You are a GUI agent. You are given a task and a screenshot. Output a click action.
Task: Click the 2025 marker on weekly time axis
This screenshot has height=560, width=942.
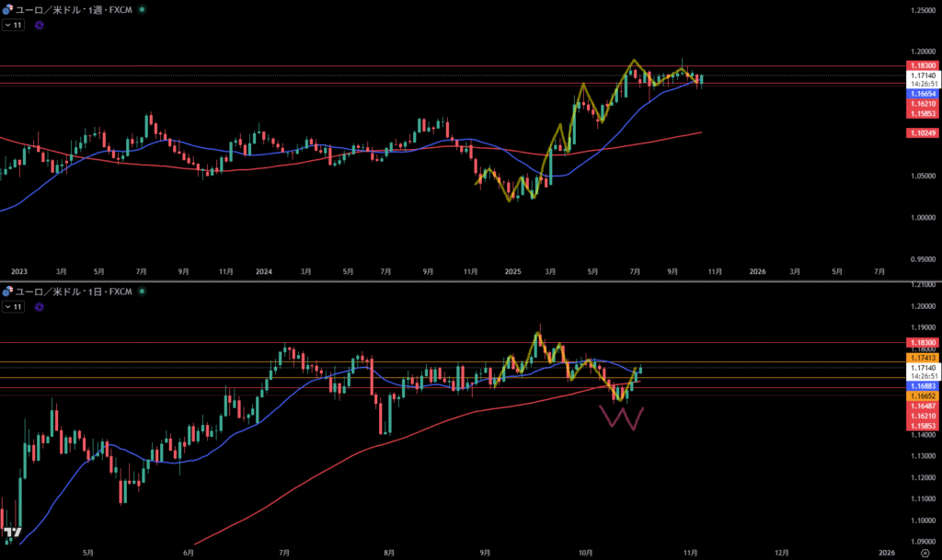pyautogui.click(x=513, y=272)
